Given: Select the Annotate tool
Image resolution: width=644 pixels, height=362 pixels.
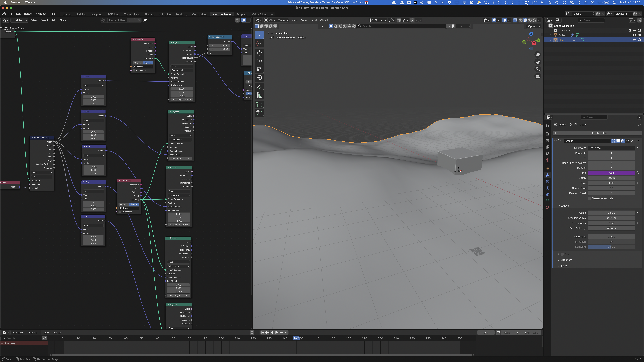Looking at the screenshot, I should click(259, 87).
